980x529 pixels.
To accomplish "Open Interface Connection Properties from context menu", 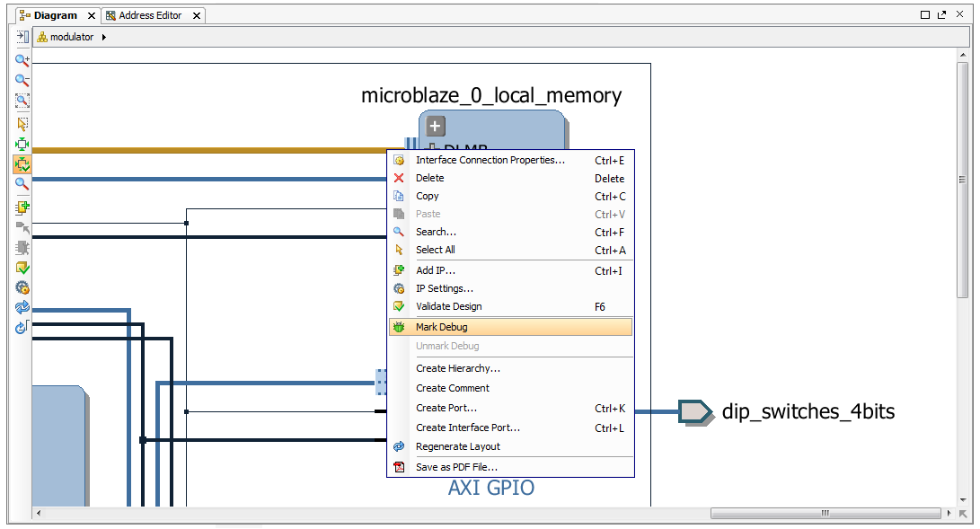I will coord(510,160).
